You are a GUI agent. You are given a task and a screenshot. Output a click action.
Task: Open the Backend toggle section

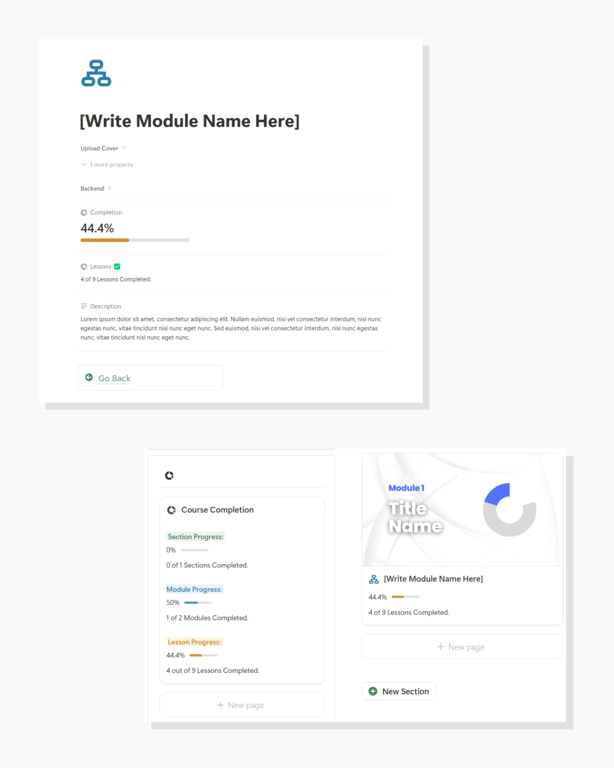(x=95, y=188)
